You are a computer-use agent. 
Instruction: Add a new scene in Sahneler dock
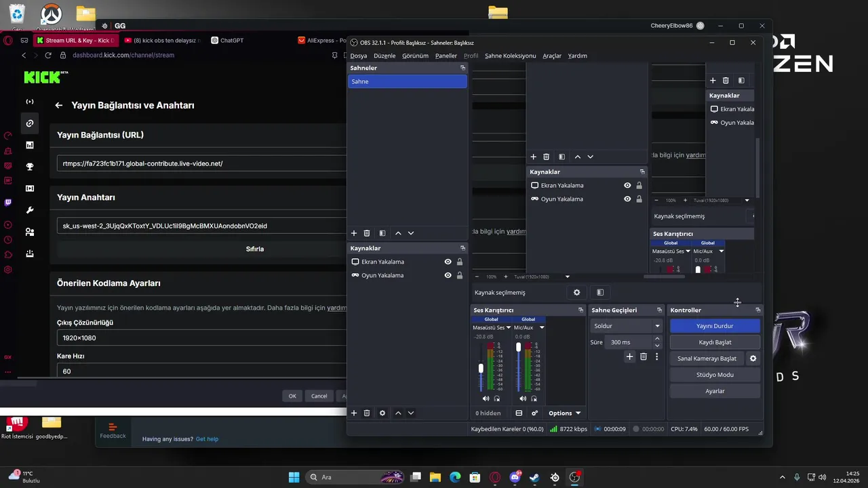point(353,233)
